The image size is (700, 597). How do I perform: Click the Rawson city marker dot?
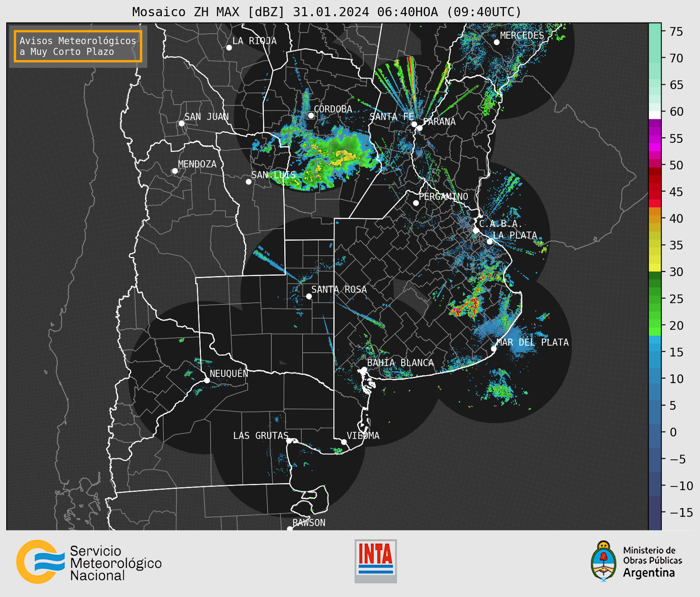click(x=290, y=528)
